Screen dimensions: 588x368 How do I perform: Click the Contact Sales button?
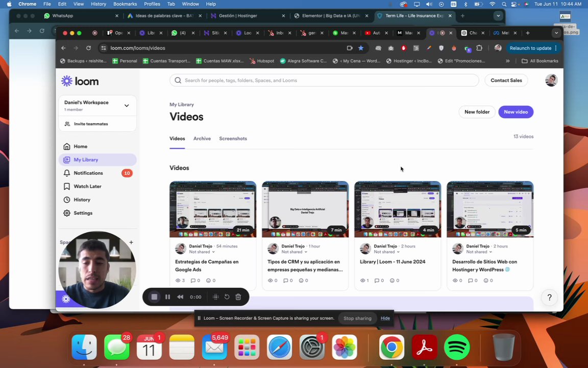point(506,80)
